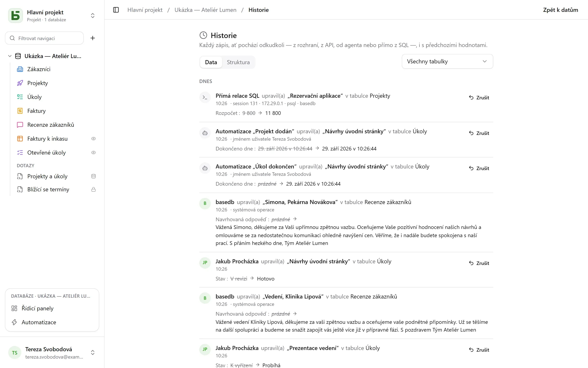Image resolution: width=588 pixels, height=368 pixels.
Task: Click the B avatar for Simona, Pekárna Novákova entry
Action: tap(205, 203)
